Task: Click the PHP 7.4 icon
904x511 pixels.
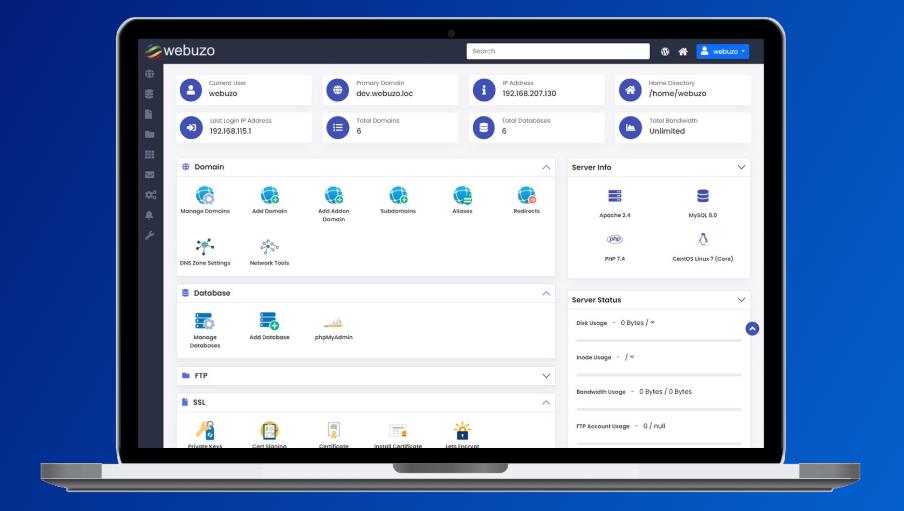Action: pos(615,239)
